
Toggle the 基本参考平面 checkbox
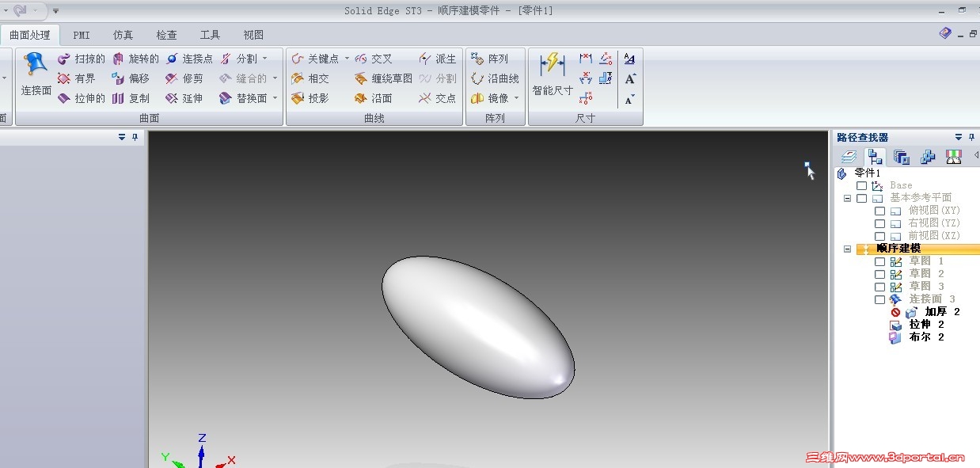point(861,198)
